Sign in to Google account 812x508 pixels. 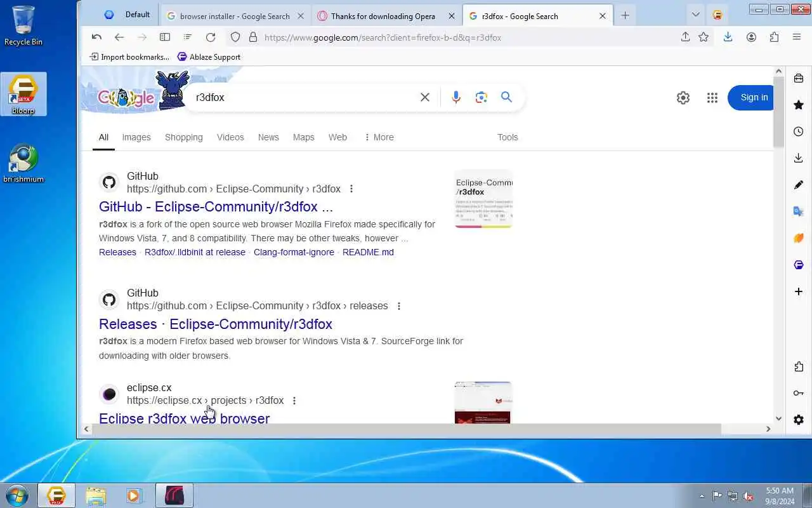click(750, 97)
